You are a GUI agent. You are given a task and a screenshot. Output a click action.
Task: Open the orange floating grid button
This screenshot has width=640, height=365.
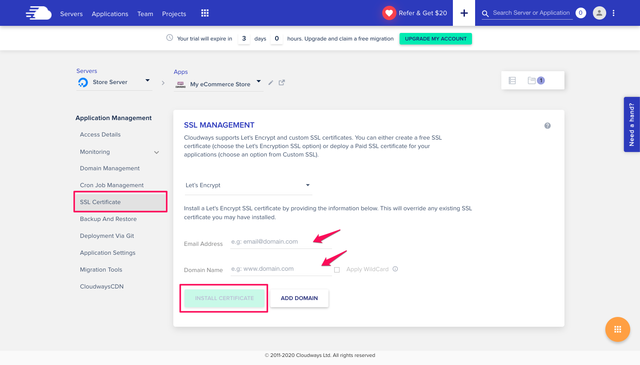618,329
